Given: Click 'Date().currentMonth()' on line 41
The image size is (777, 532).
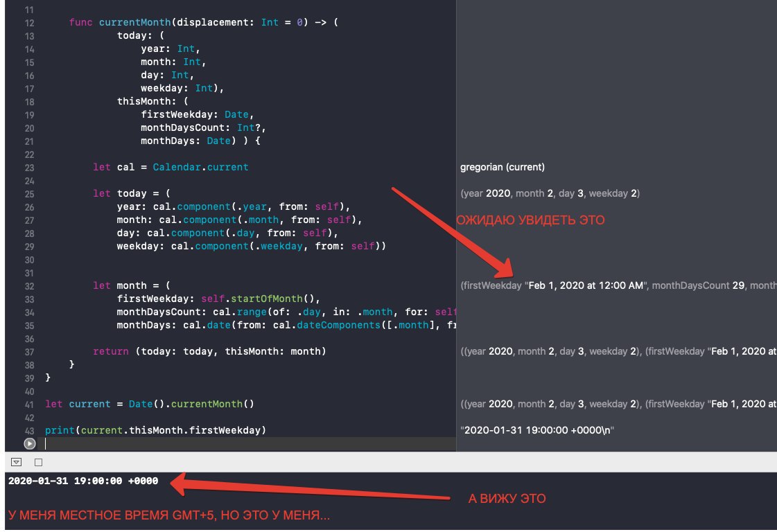Looking at the screenshot, I should [x=191, y=404].
